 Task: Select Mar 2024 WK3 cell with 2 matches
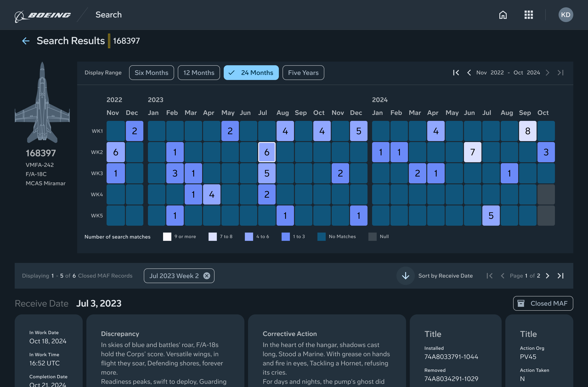417,173
